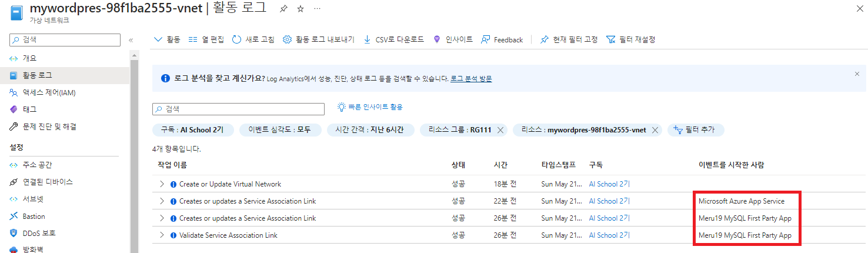The image size is (868, 253).
Task: Open Bastion sidebar item
Action: click(34, 216)
